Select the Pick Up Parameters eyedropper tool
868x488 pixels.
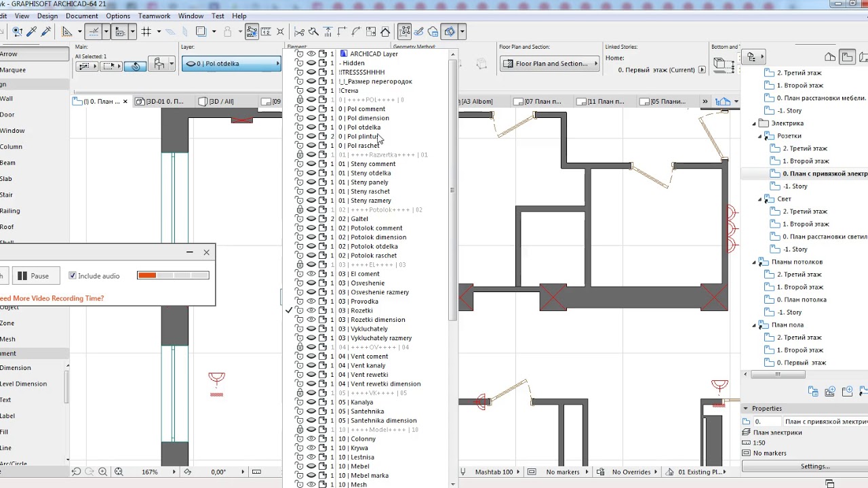click(32, 31)
